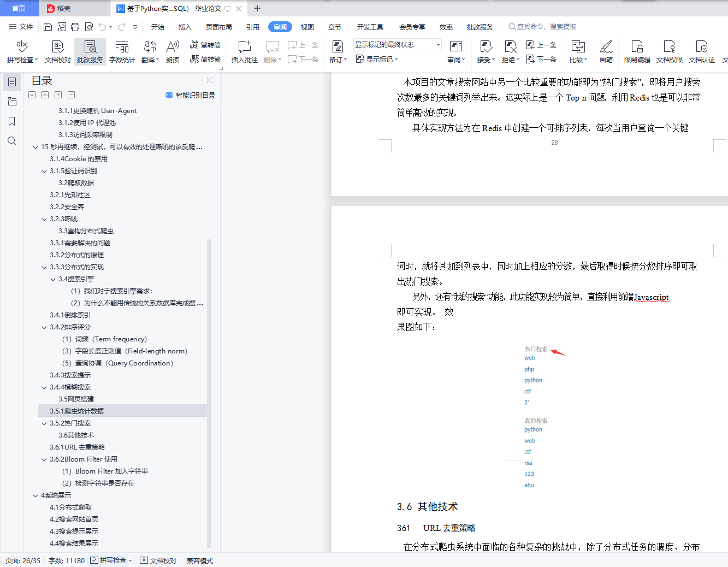Click 接受 to accept the change
This screenshot has height=567, width=728.
(x=486, y=52)
